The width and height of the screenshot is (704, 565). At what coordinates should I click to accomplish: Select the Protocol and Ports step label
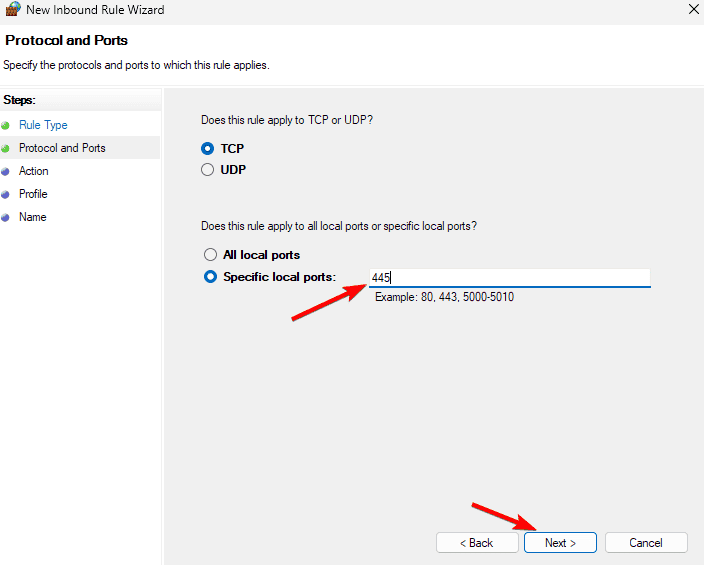[x=62, y=148]
